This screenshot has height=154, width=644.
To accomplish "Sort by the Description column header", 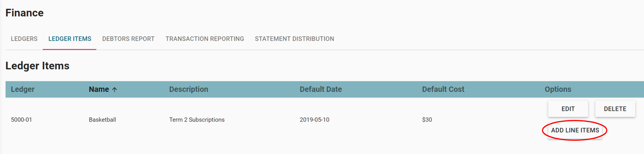I will coord(189,89).
